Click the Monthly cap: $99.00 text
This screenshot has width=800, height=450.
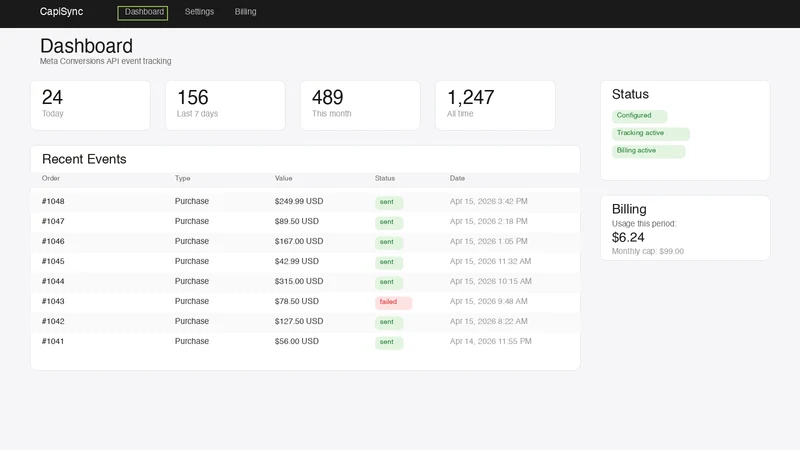(648, 251)
